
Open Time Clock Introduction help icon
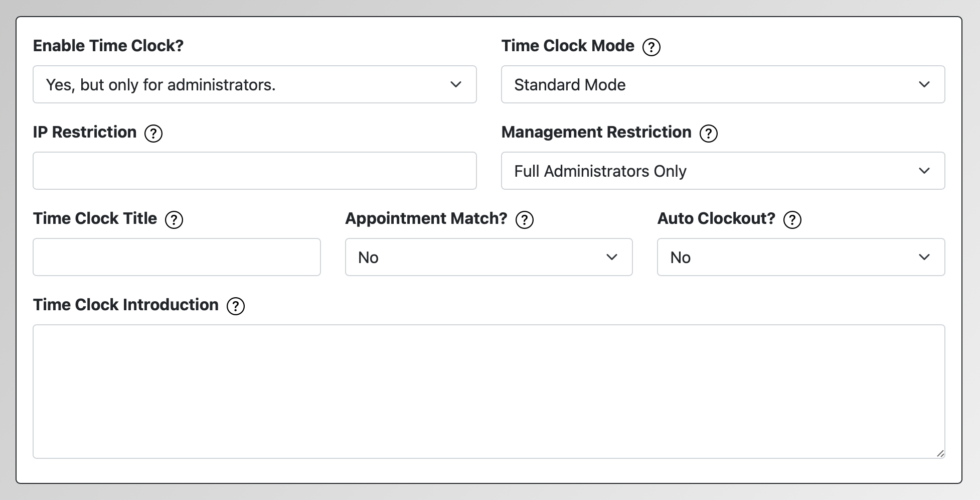point(235,306)
